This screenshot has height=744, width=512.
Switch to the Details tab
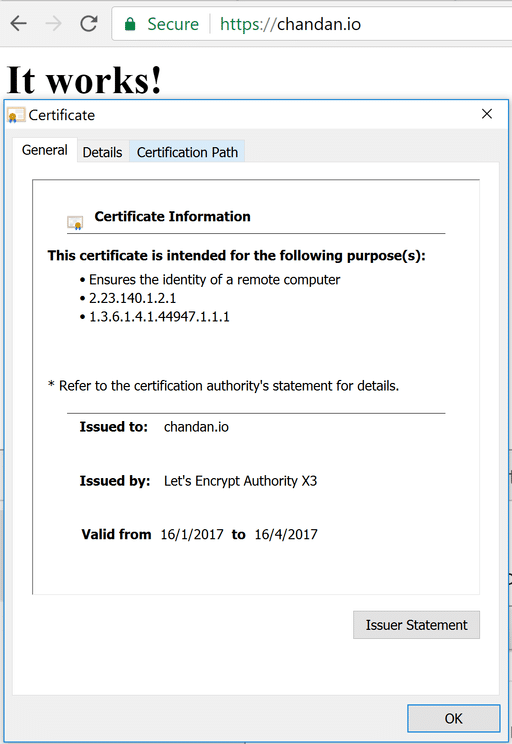(x=102, y=152)
